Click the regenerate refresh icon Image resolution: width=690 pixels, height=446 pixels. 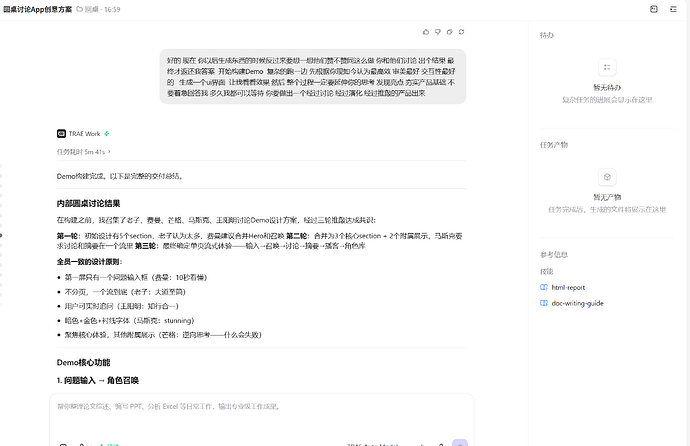point(461,32)
